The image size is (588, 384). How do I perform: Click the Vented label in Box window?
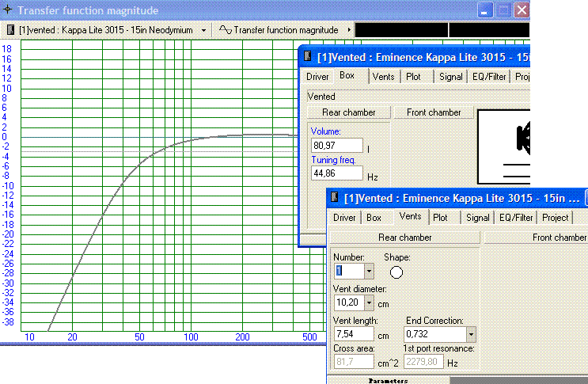pos(321,97)
